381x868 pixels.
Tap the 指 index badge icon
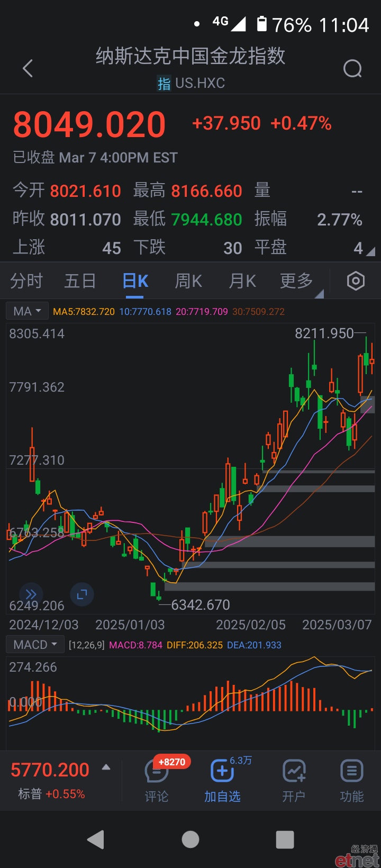click(164, 84)
